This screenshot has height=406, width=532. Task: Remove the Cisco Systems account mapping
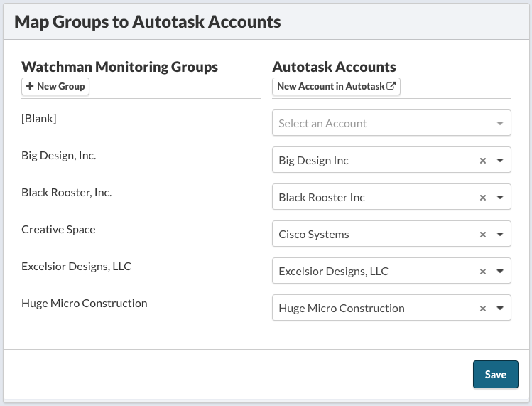[483, 235]
